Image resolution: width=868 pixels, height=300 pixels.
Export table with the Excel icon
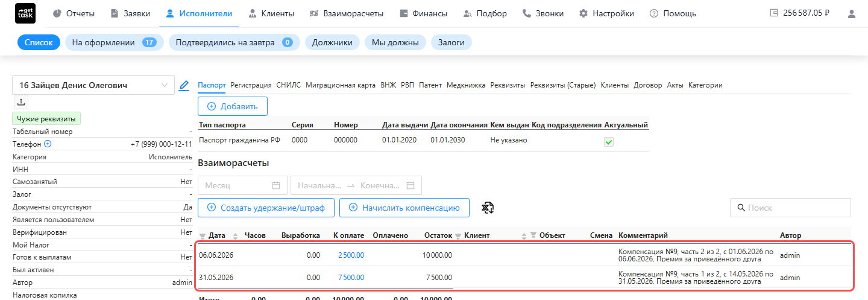pyautogui.click(x=488, y=208)
